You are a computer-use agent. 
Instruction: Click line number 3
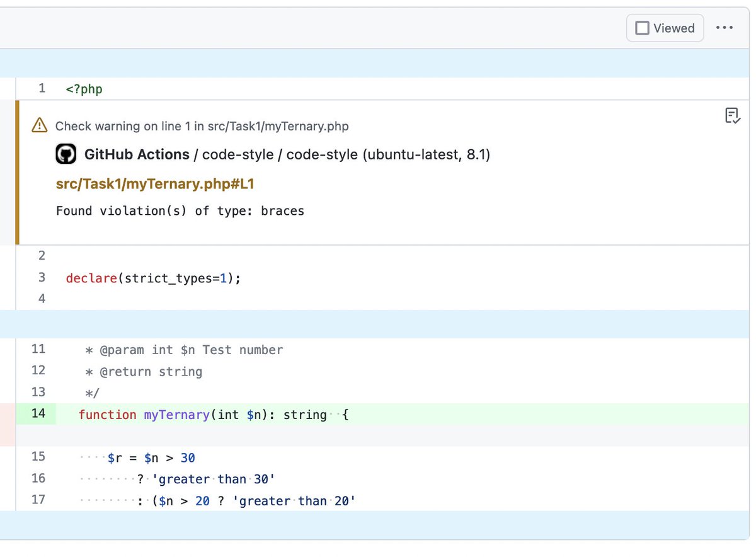(42, 277)
